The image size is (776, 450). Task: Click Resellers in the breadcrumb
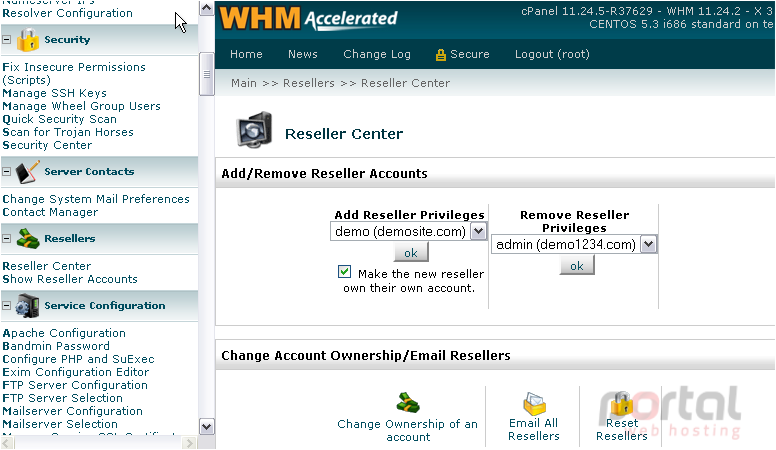pos(309,83)
